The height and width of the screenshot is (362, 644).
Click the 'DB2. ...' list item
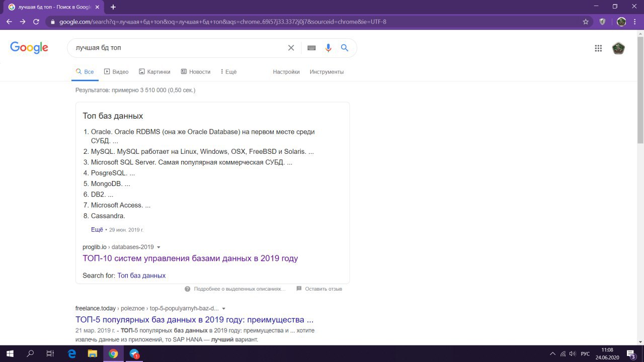102,194
